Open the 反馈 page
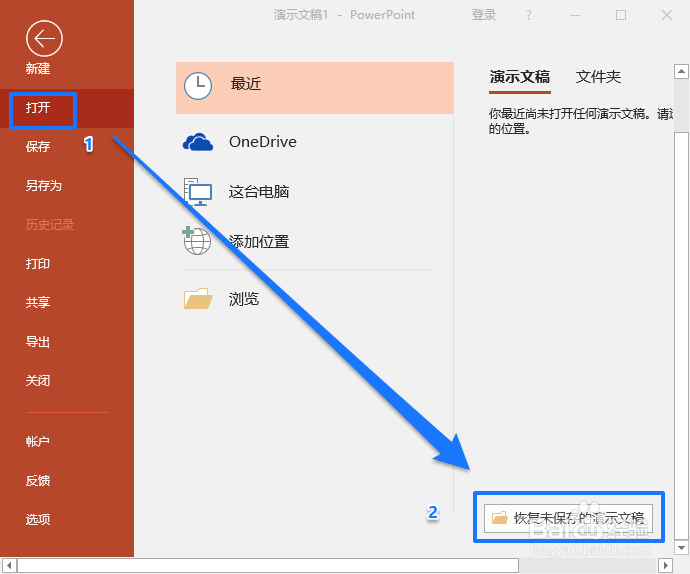Screen dimensions: 690x574 coord(37,481)
